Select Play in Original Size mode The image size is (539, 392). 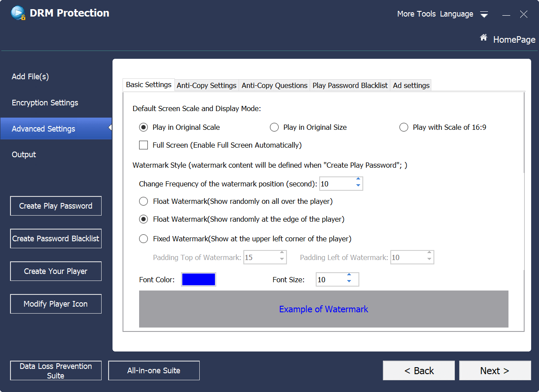pos(274,127)
